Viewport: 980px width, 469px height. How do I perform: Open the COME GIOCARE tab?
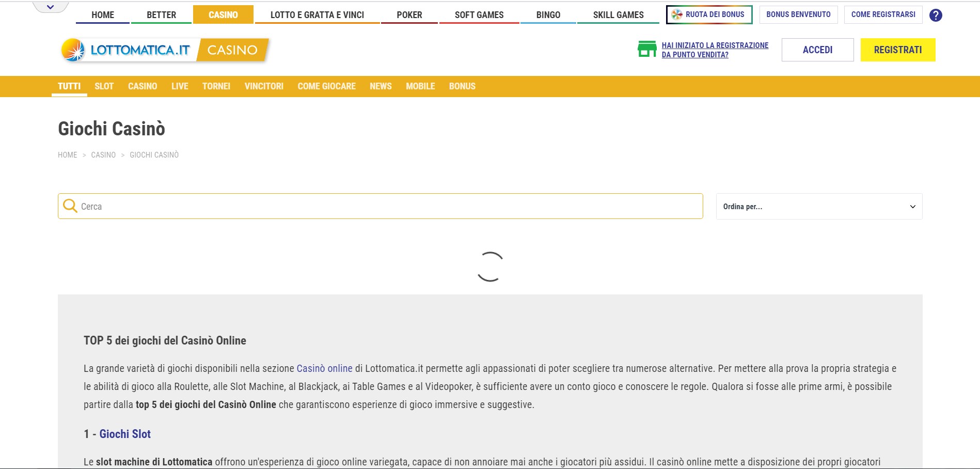coord(326,86)
